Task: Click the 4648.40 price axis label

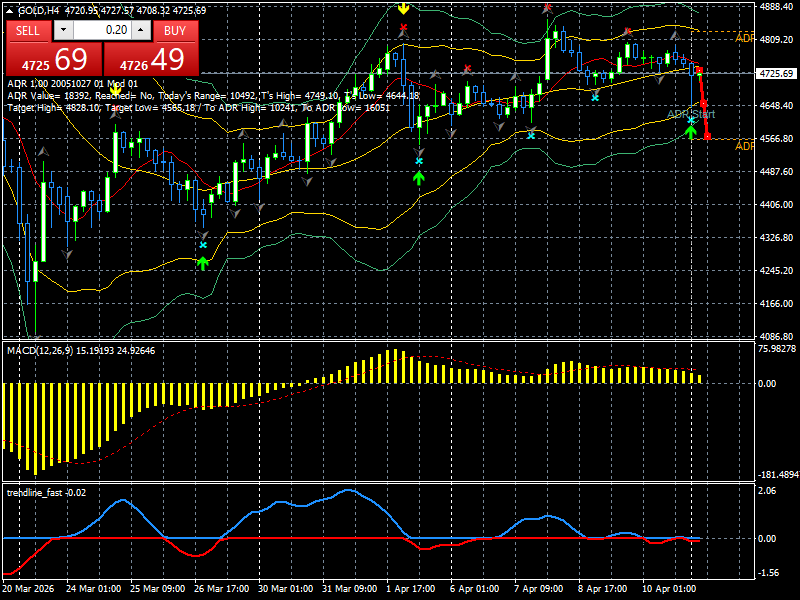Action: 776,106
